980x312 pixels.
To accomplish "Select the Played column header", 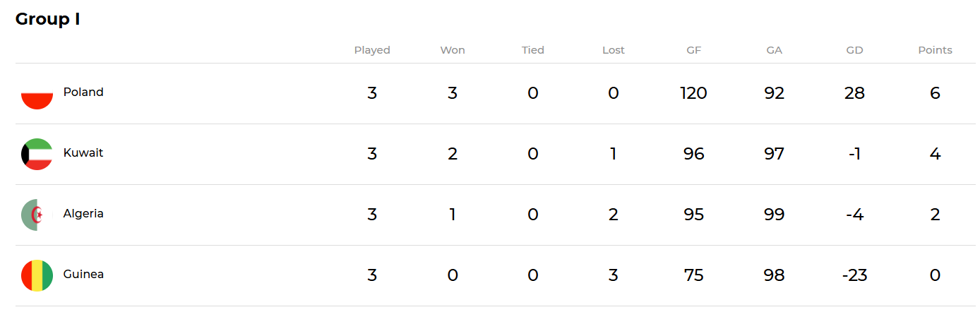I will pos(372,50).
